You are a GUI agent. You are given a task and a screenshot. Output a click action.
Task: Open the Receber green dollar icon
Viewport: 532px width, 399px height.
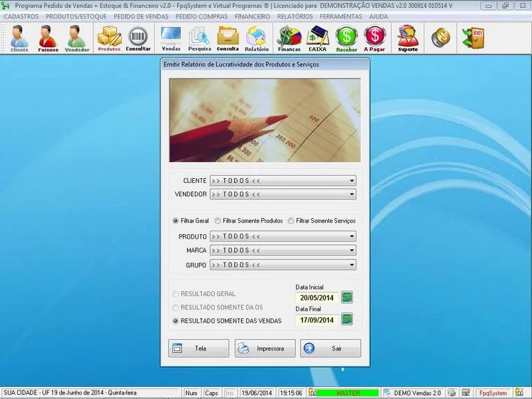(x=346, y=38)
